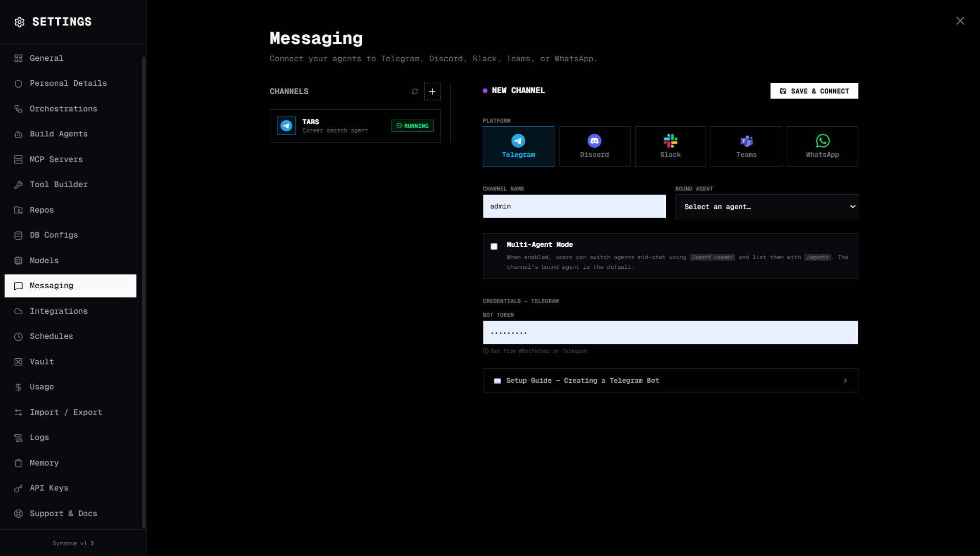Image resolution: width=980 pixels, height=556 pixels.
Task: Click the Usage dollar icon
Action: pos(18,387)
